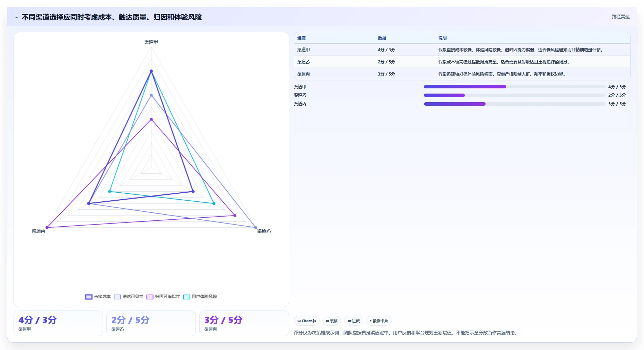Toggle the 直接成本 legend swatch

(x=89, y=297)
